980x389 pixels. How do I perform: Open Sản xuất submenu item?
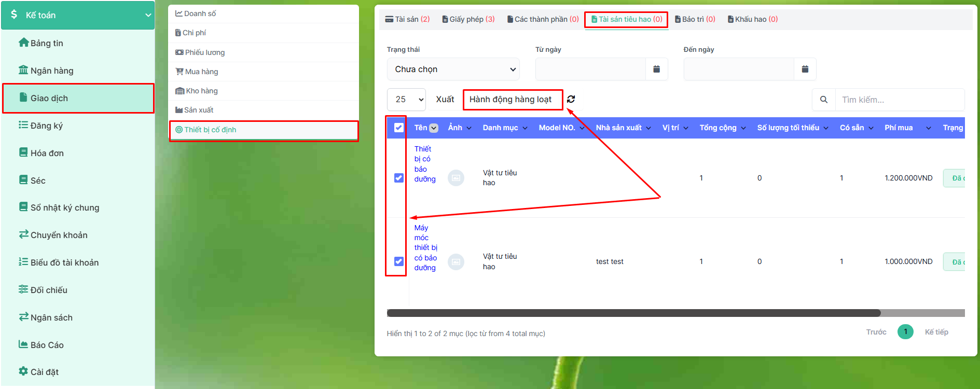click(264, 110)
